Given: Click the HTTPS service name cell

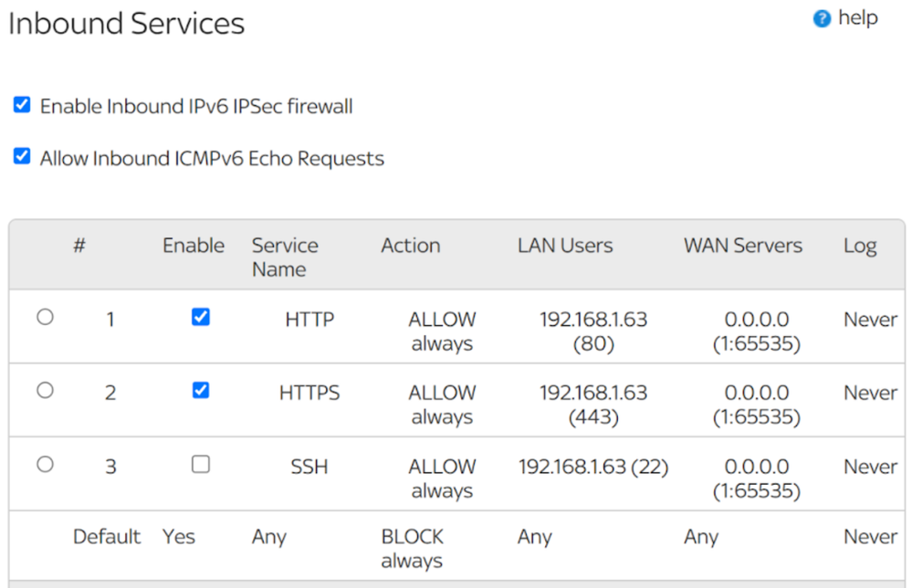Looking at the screenshot, I should pos(309,393).
